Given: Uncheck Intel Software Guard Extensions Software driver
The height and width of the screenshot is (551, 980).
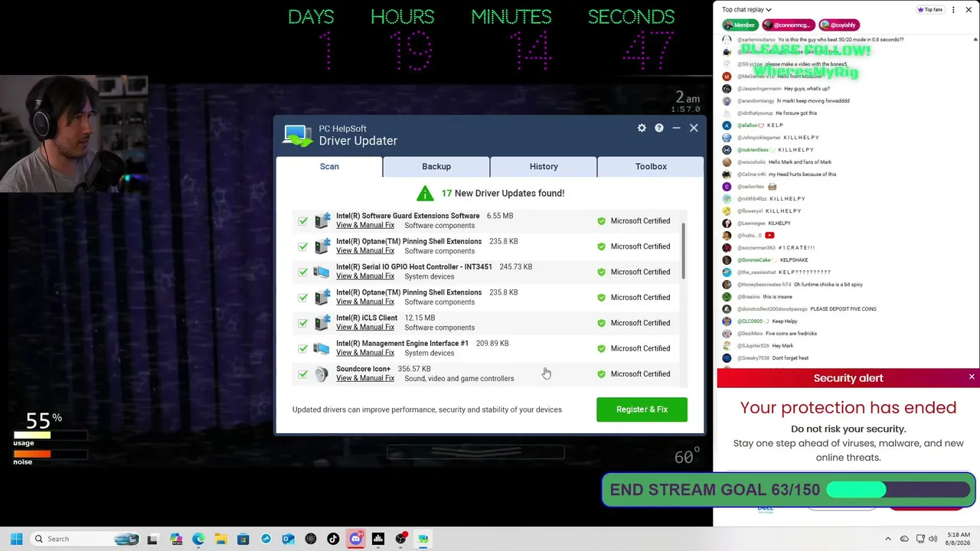Looking at the screenshot, I should click(303, 221).
